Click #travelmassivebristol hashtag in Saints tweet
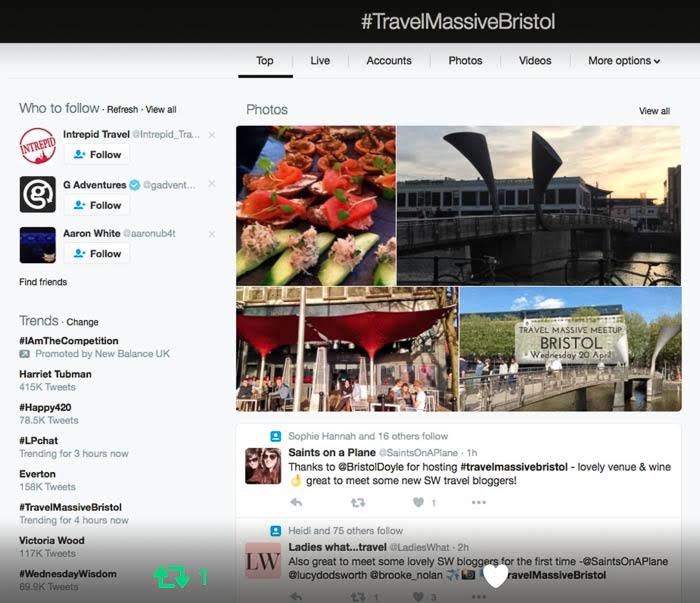This screenshot has width=700, height=603. [514, 467]
